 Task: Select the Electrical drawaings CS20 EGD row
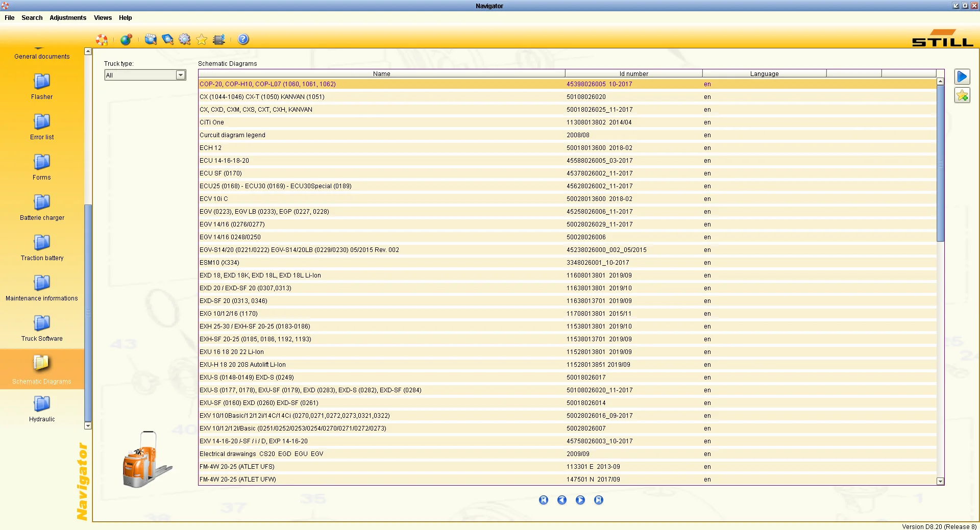[x=568, y=454]
